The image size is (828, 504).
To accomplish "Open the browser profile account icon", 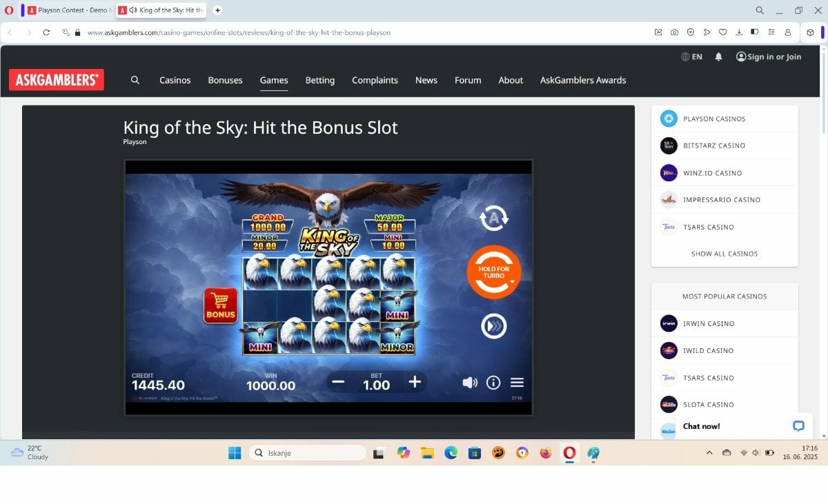I will [x=788, y=32].
